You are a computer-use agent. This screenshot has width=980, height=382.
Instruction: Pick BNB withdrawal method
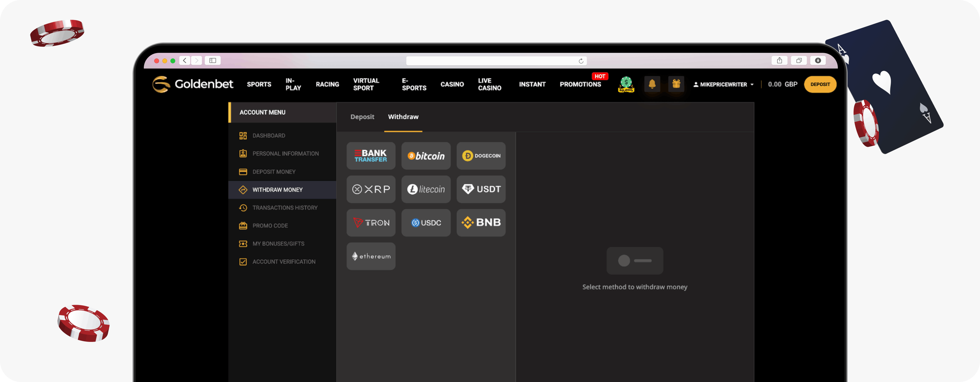(481, 223)
